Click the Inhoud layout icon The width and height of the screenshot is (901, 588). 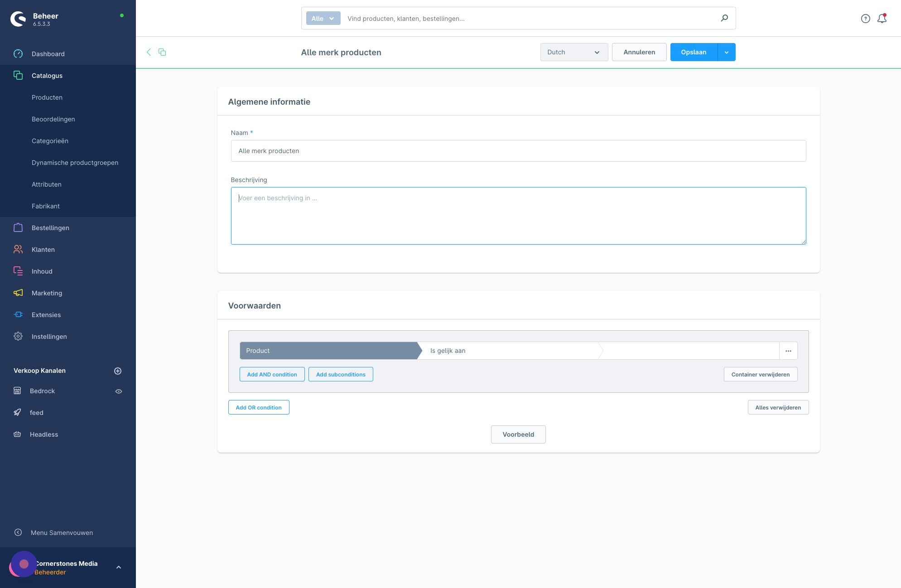pos(18,271)
